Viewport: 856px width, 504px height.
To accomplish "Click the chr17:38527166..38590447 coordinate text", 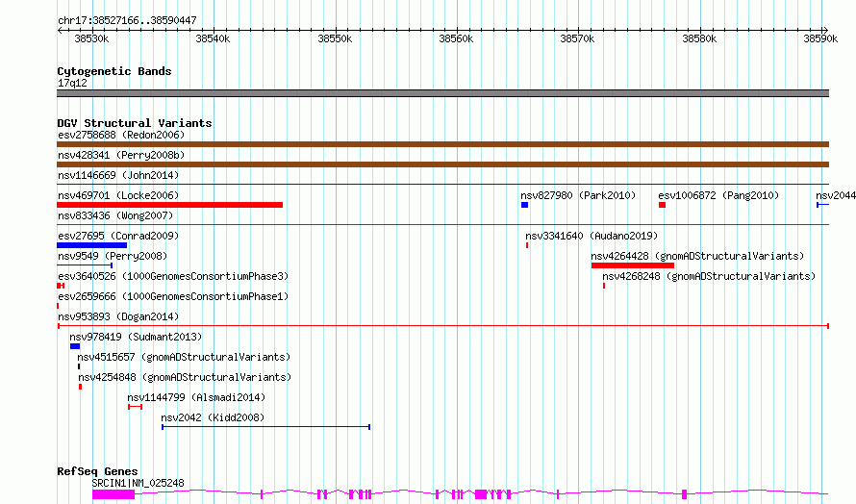I will pyautogui.click(x=127, y=20).
